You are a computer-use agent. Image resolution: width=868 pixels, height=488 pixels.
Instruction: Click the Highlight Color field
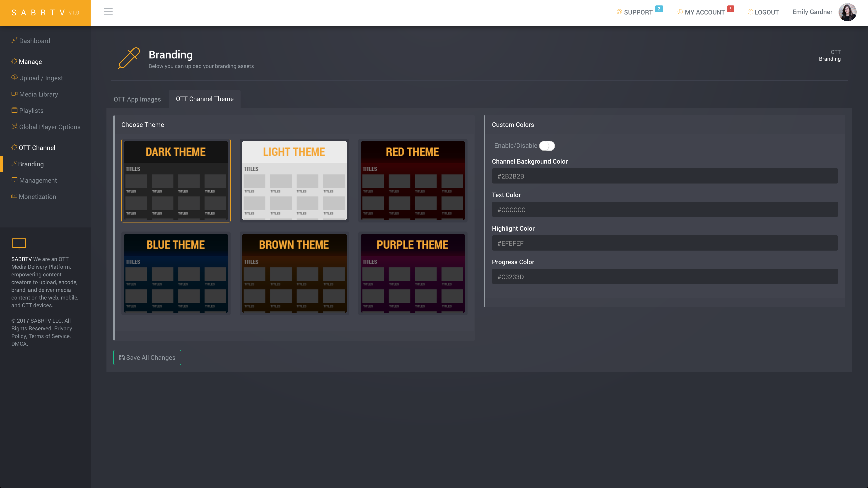click(665, 243)
